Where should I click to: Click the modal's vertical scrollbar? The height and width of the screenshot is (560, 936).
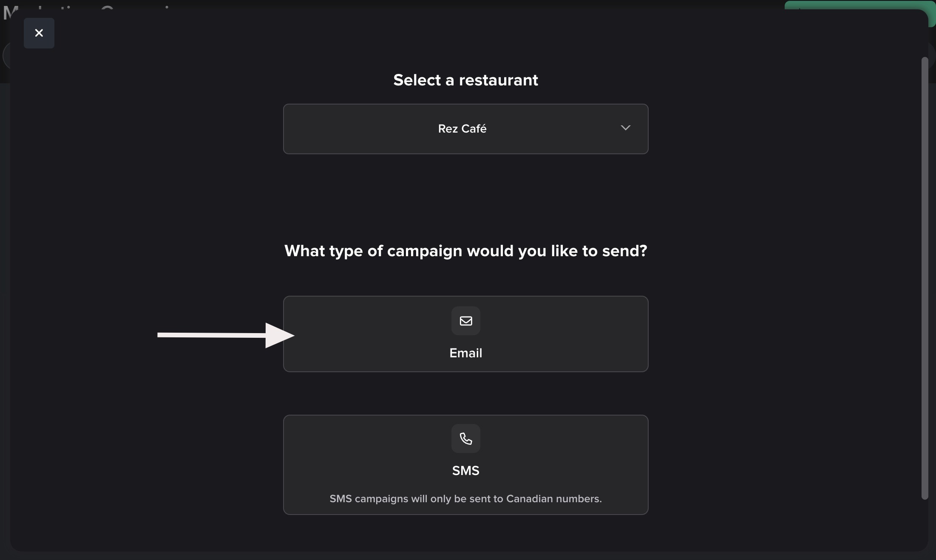(924, 276)
